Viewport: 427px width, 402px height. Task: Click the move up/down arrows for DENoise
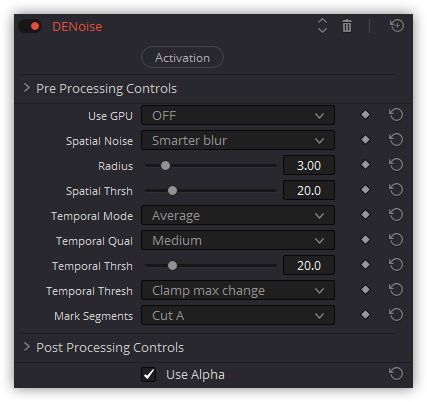(322, 26)
